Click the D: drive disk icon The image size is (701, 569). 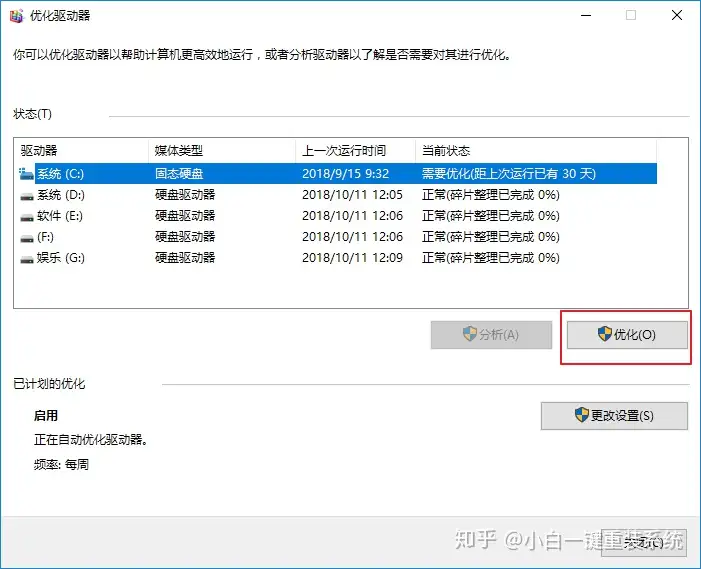[x=27, y=196]
